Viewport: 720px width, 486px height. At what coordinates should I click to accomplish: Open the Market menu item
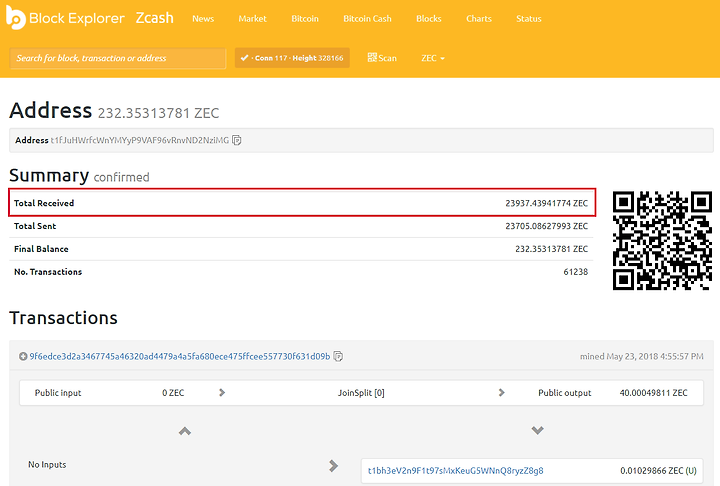(x=252, y=19)
